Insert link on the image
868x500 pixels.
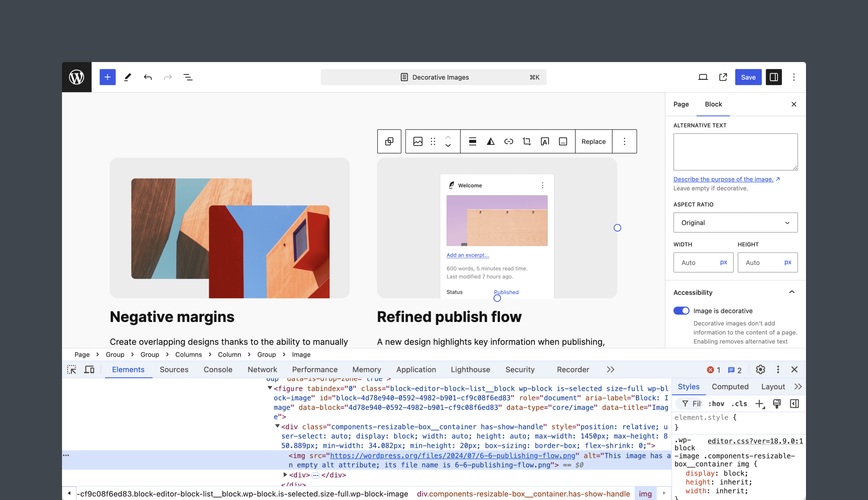point(509,141)
